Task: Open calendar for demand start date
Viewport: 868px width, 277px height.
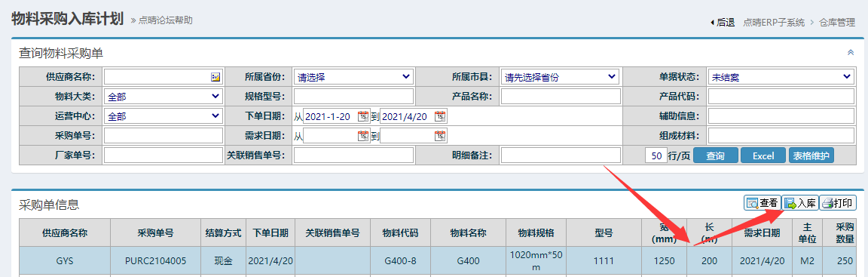Action: pos(363,136)
